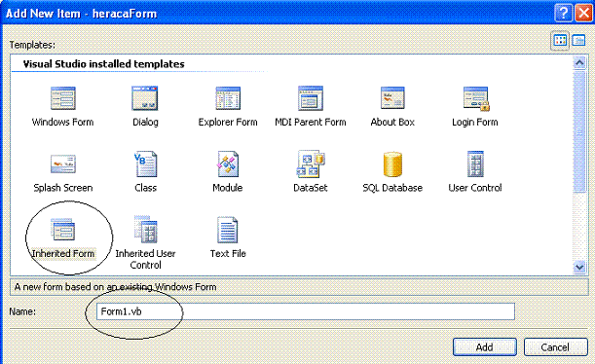595x364 pixels.
Task: Click the template list scroll up arrow
Action: point(579,62)
